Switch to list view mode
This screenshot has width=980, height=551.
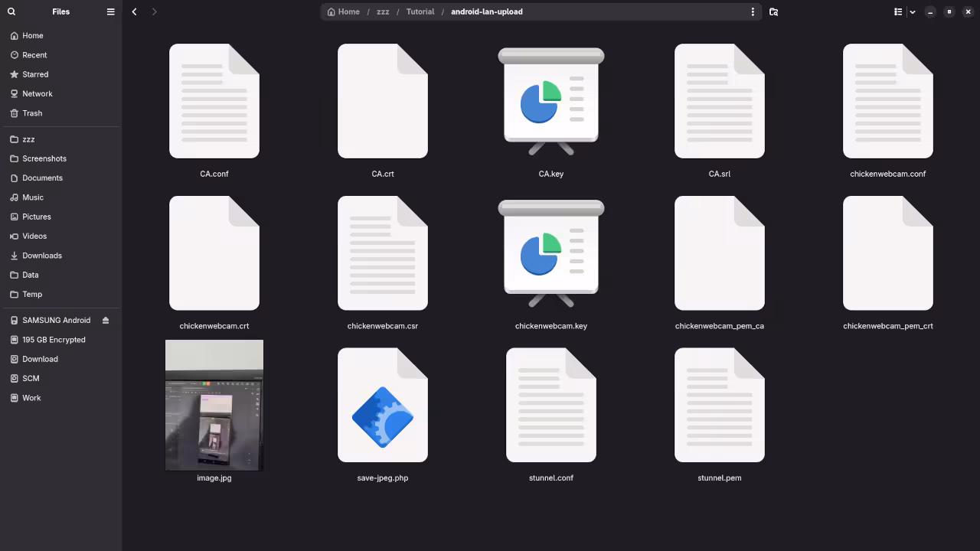tap(898, 11)
